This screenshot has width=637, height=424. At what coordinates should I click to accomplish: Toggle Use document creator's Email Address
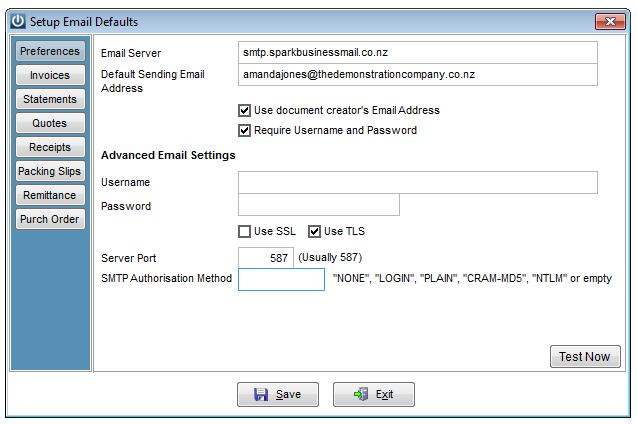(x=244, y=110)
